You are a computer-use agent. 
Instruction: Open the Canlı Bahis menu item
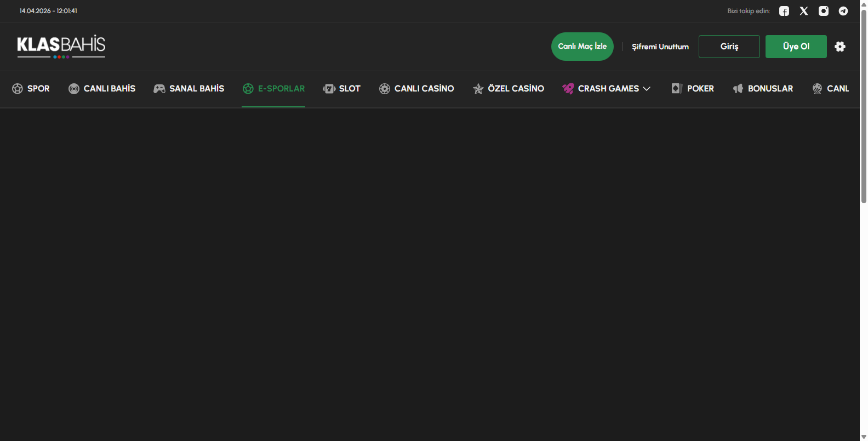[109, 89]
